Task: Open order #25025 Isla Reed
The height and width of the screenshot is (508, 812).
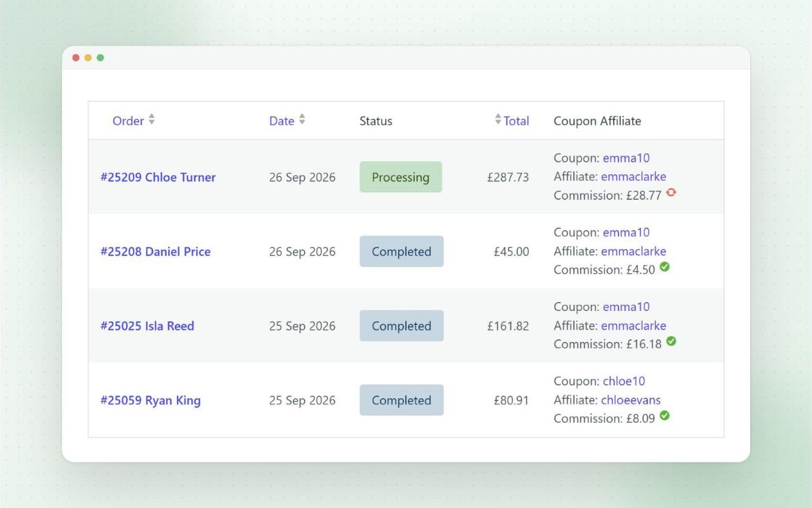Action: point(147,326)
